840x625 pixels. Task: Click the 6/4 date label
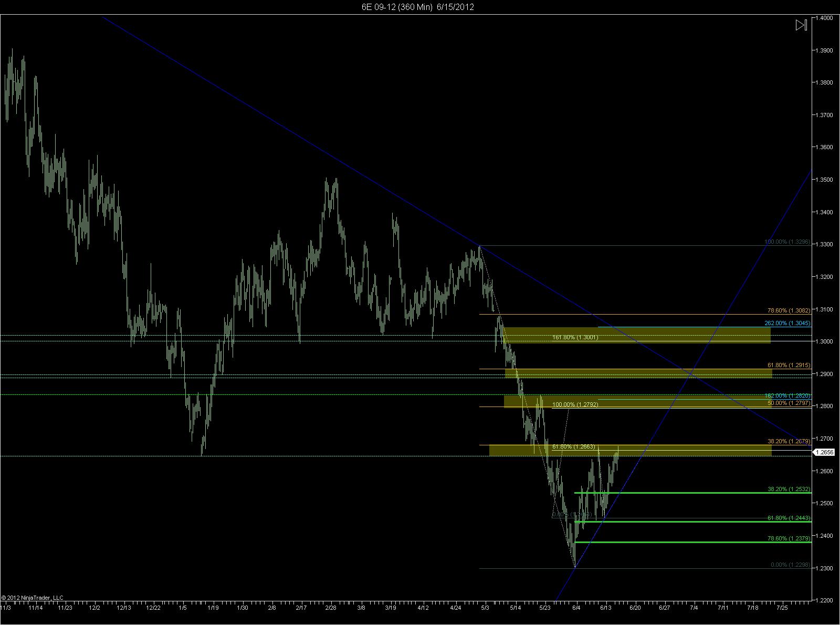[x=576, y=608]
